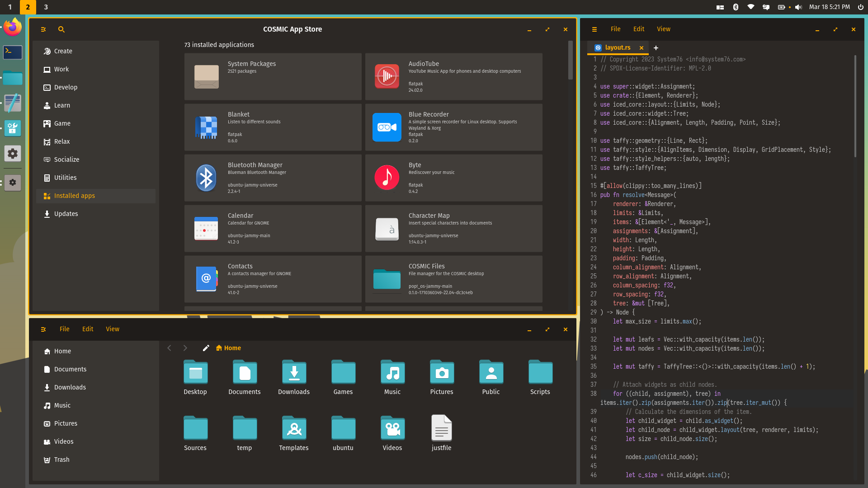Click the AudioTube app icon
868x488 pixels.
pyautogui.click(x=387, y=76)
